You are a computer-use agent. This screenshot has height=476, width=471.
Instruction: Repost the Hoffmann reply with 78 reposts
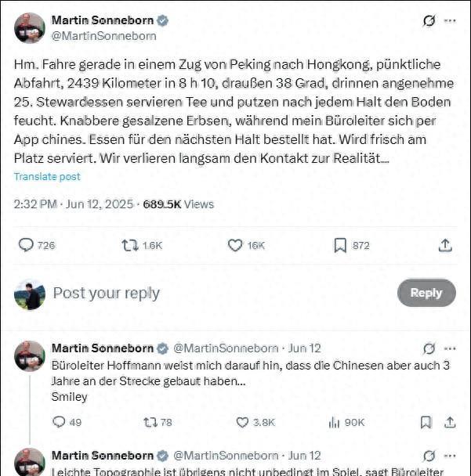coord(150,422)
